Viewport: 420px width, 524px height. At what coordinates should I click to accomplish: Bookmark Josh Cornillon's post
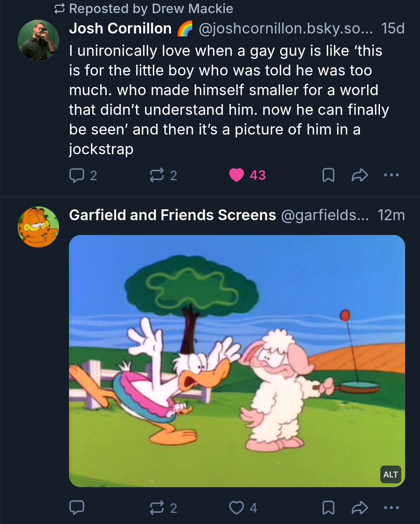328,175
